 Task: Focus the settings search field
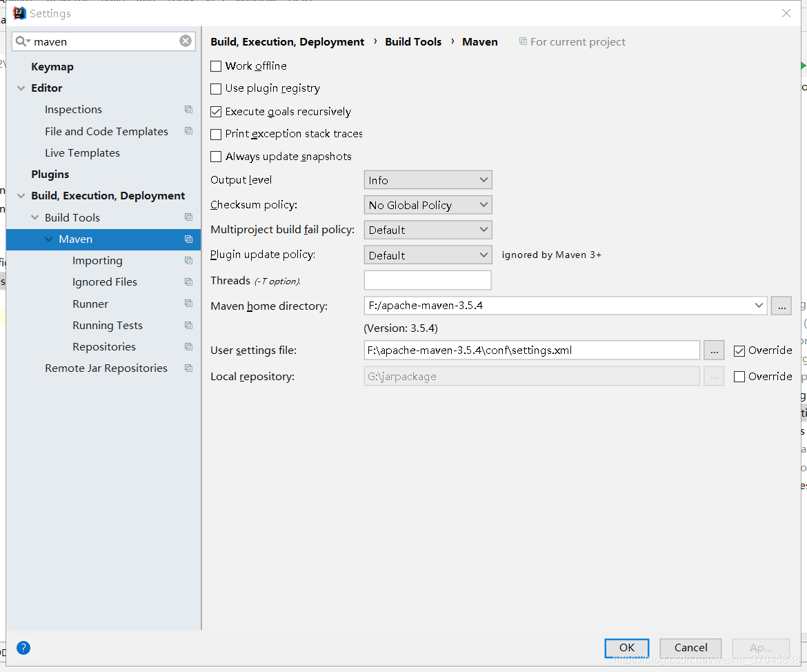pos(103,41)
